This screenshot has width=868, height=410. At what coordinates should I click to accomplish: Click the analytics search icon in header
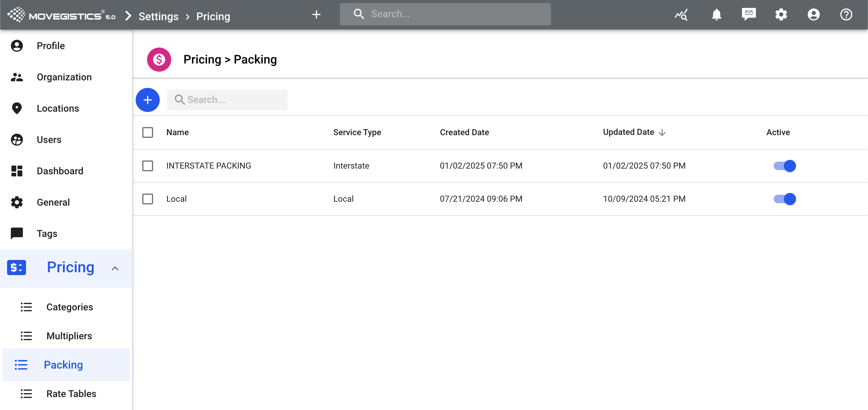point(681,14)
